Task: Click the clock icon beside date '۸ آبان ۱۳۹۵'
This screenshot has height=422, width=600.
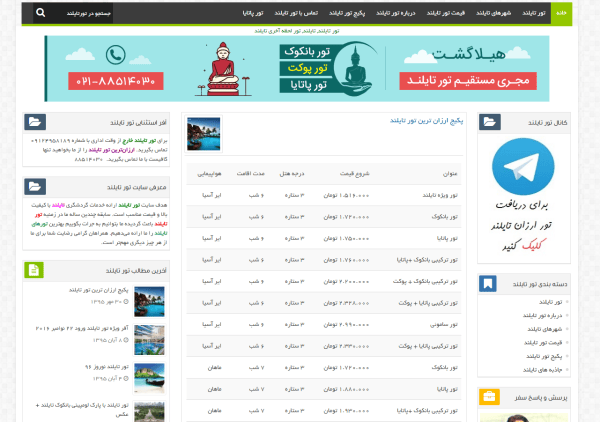Action: click(126, 340)
